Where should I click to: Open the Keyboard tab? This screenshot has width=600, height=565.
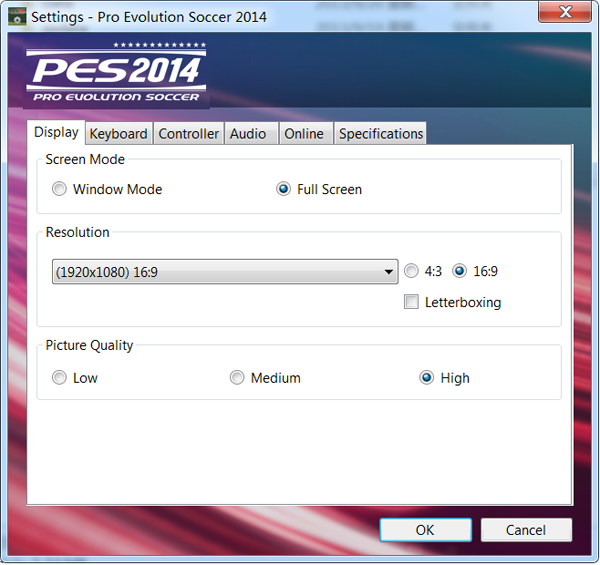click(x=119, y=134)
